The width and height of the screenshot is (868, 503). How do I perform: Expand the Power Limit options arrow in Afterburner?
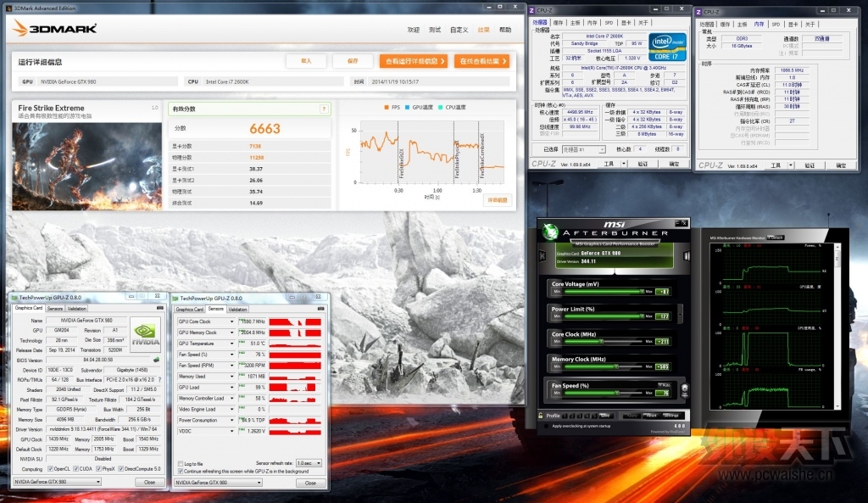click(680, 314)
